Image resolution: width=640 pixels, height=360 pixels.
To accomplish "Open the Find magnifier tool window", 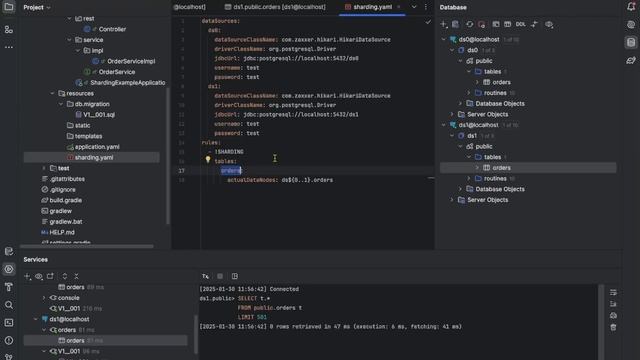I will click(9, 305).
